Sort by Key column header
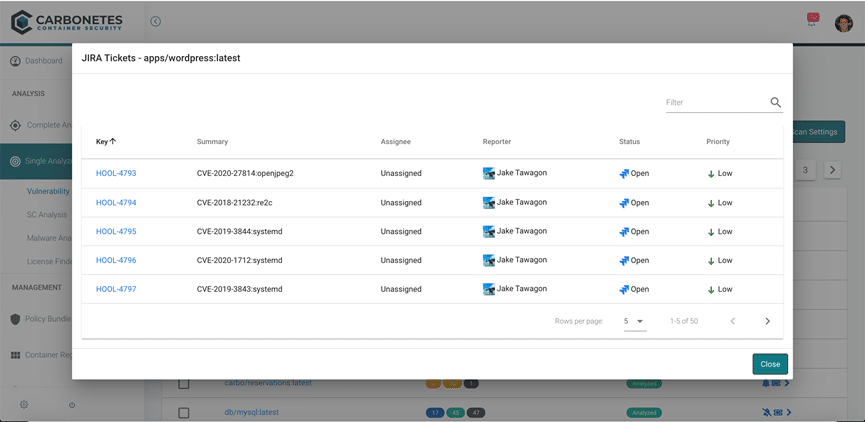The width and height of the screenshot is (865, 422). pyautogui.click(x=106, y=142)
